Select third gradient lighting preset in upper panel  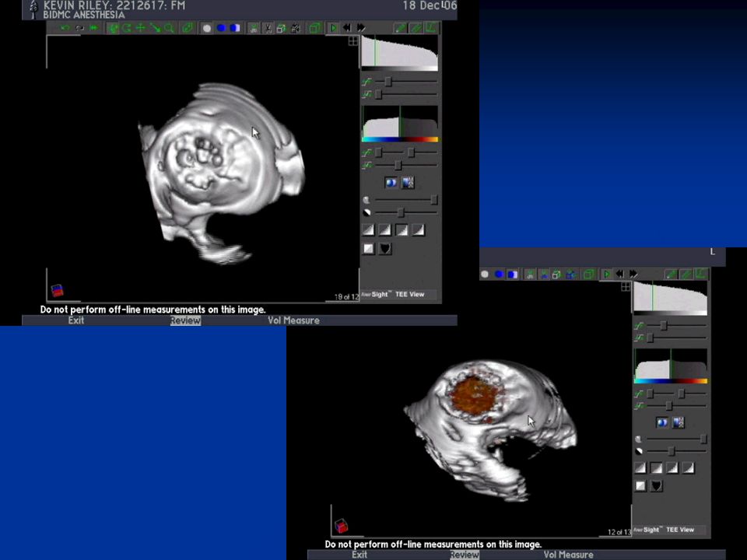tap(402, 230)
